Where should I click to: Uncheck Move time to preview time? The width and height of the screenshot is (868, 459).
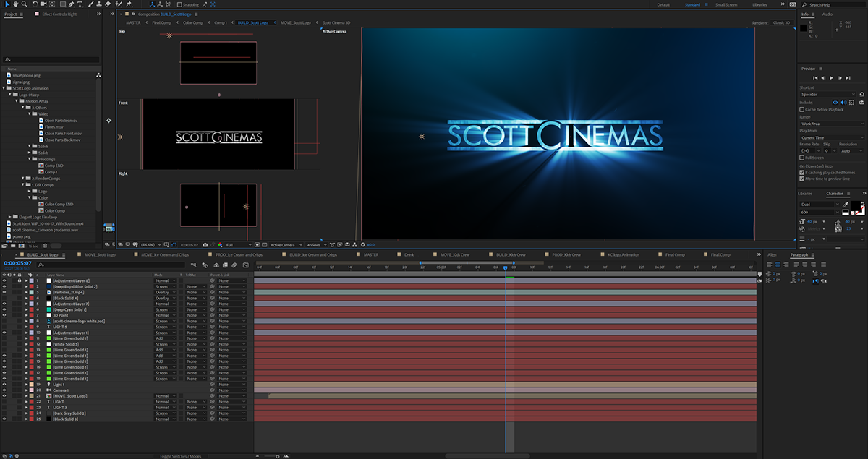(x=801, y=179)
